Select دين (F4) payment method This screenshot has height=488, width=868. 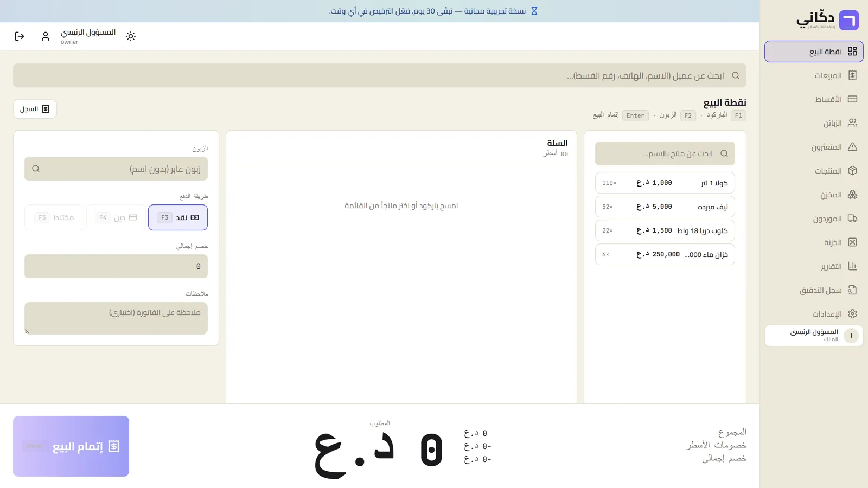click(116, 217)
